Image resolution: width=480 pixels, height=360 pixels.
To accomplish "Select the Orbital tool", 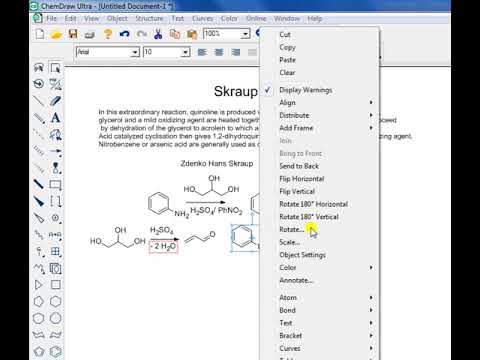I will (55, 168).
